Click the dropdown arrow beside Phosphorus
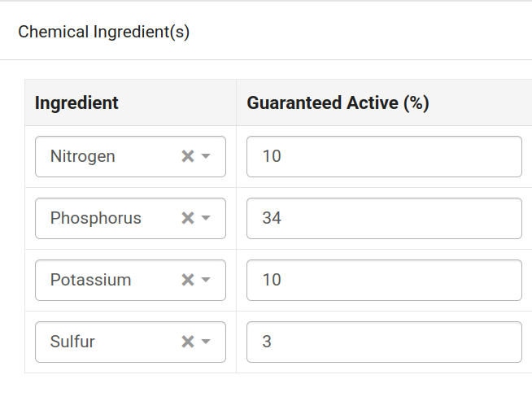532x401 pixels. pyautogui.click(x=206, y=218)
